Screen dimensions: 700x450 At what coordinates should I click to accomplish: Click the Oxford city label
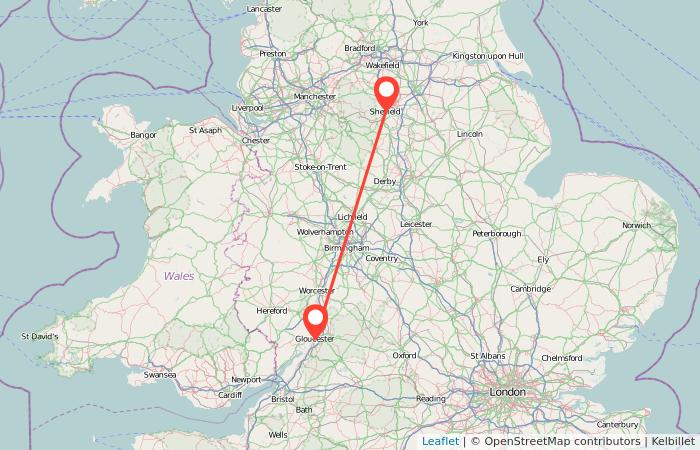tap(404, 355)
